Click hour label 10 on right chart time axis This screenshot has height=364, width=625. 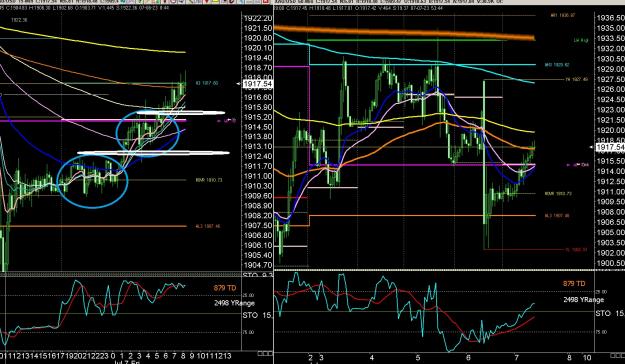pos(587,357)
